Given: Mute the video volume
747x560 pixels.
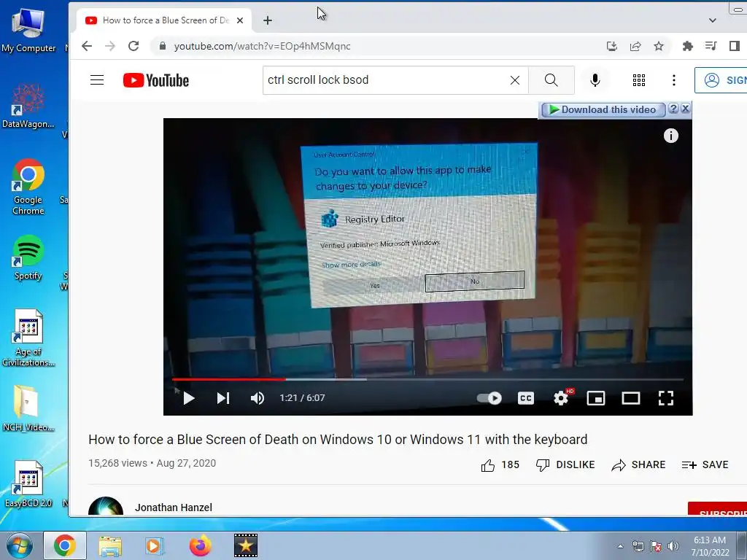Looking at the screenshot, I should coord(258,398).
